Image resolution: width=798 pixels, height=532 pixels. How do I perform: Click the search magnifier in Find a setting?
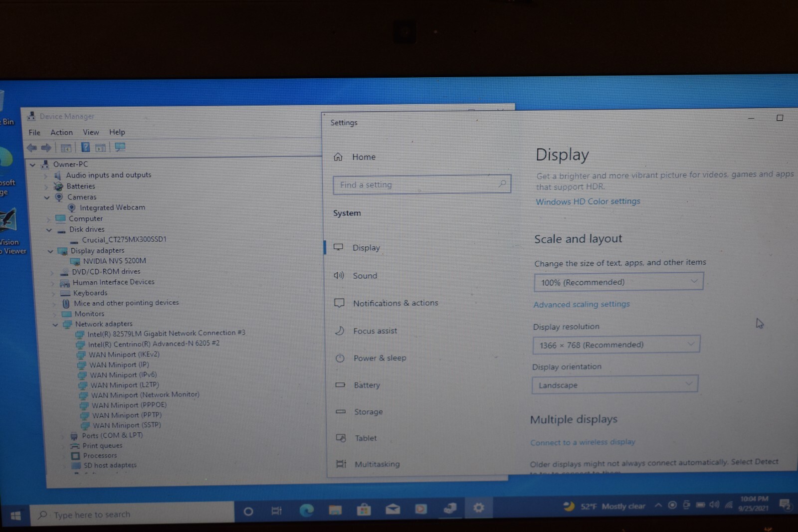coord(502,183)
